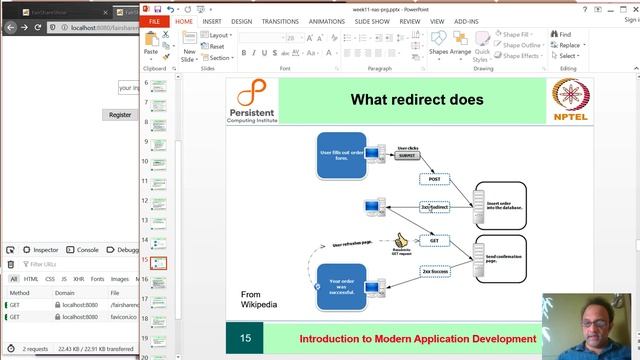Click the New Slide icon
This screenshot has width=640, height=360.
click(x=189, y=39)
